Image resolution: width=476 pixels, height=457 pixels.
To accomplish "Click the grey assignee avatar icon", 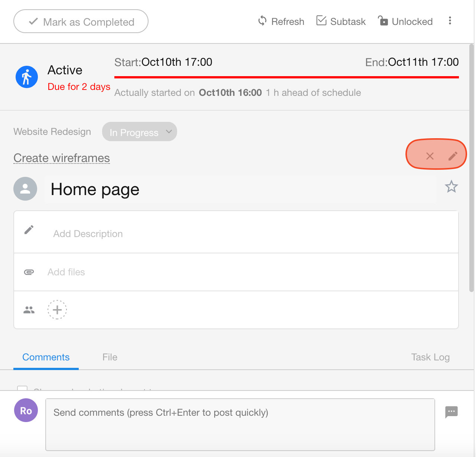I will click(25, 189).
